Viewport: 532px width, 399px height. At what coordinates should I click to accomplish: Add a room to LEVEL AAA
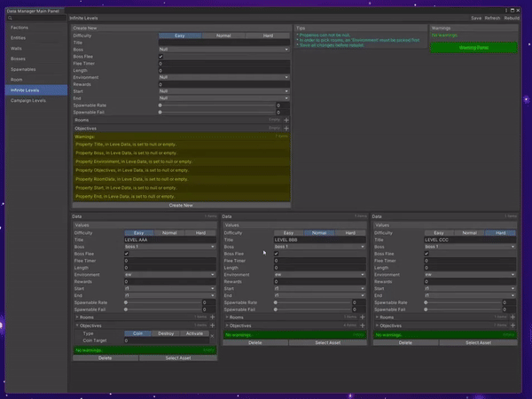click(213, 317)
